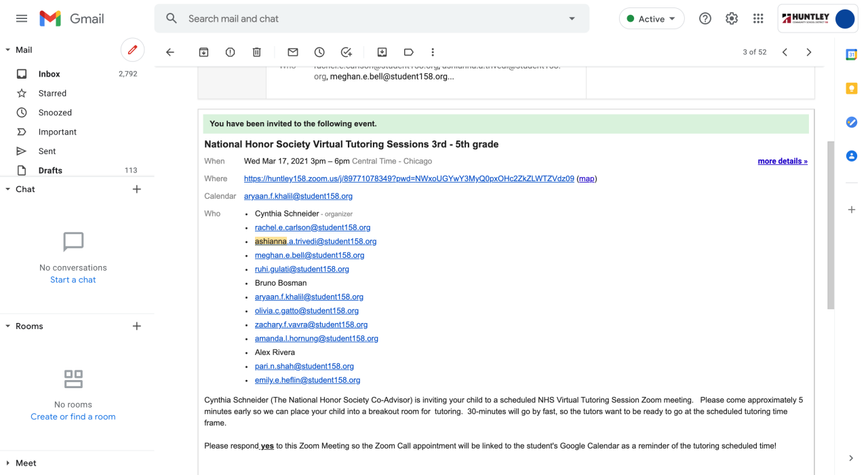The height and width of the screenshot is (475, 868).
Task: Open the Active status dropdown
Action: pos(651,19)
